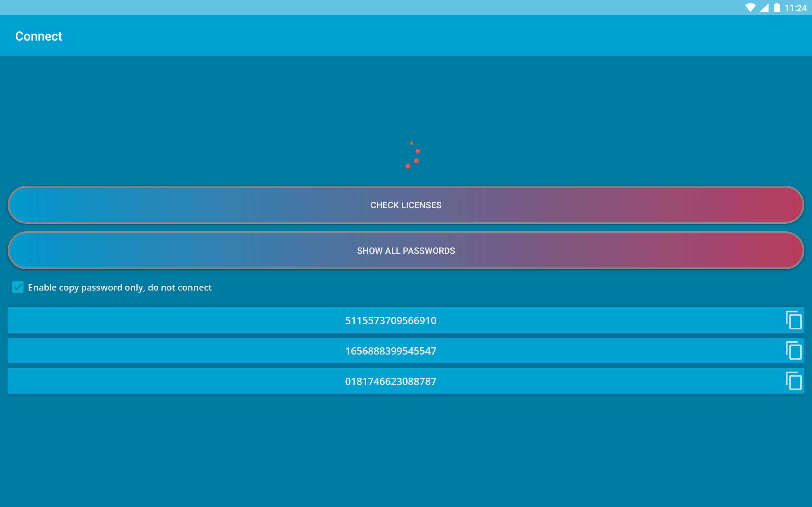812x507 pixels.
Task: Tap the battery indicator icon
Action: tap(777, 7)
